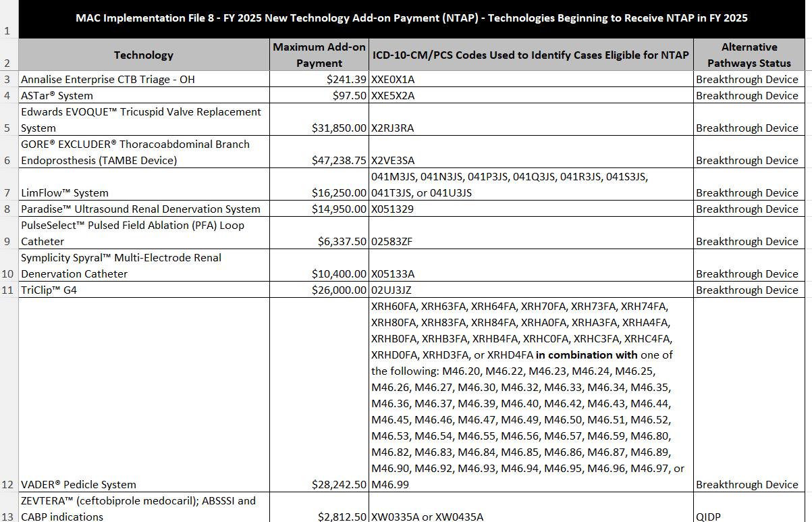Select the title cell "MAC Implementation File 8"

point(412,19)
